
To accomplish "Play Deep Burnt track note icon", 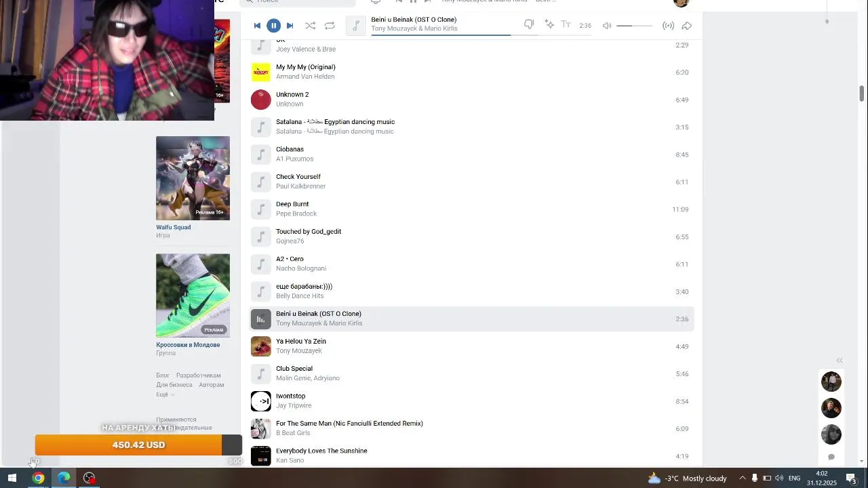I will 261,209.
